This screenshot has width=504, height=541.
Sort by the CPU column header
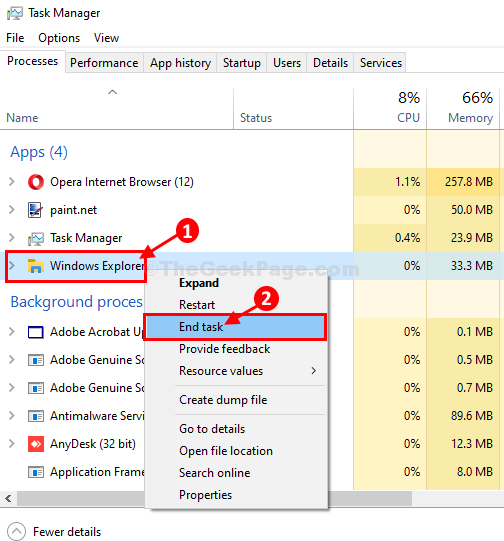tap(390, 109)
